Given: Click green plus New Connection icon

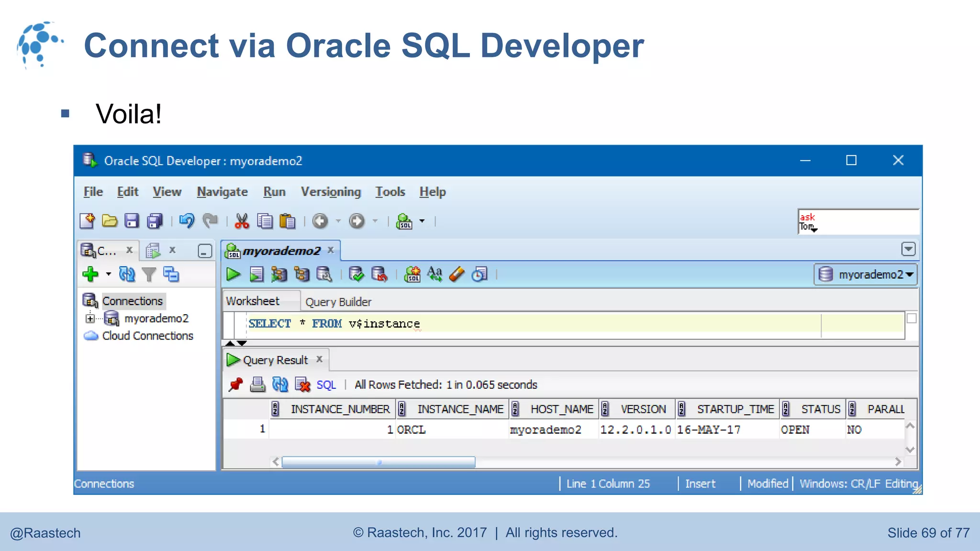Looking at the screenshot, I should click(x=90, y=275).
